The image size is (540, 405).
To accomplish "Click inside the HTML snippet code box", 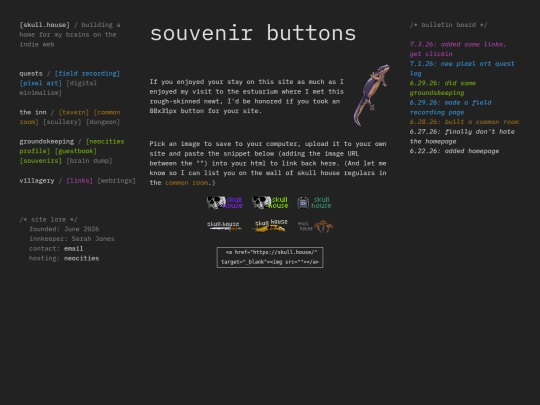I will click(x=270, y=257).
